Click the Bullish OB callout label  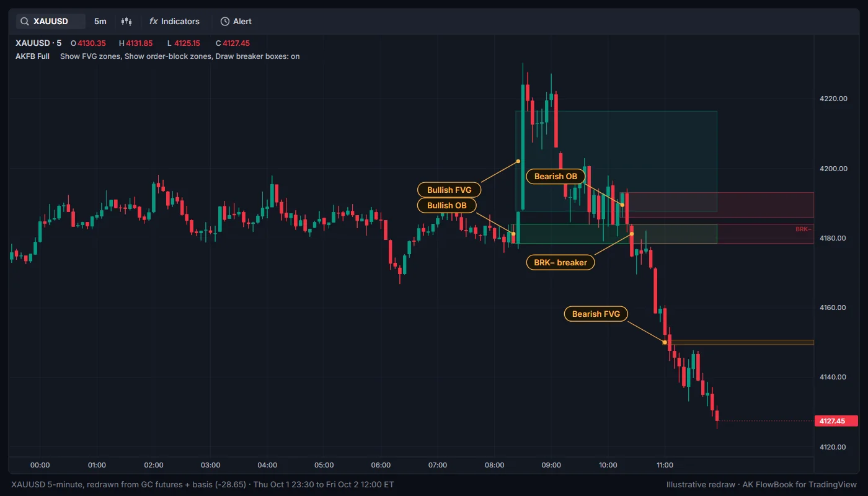[x=448, y=205]
